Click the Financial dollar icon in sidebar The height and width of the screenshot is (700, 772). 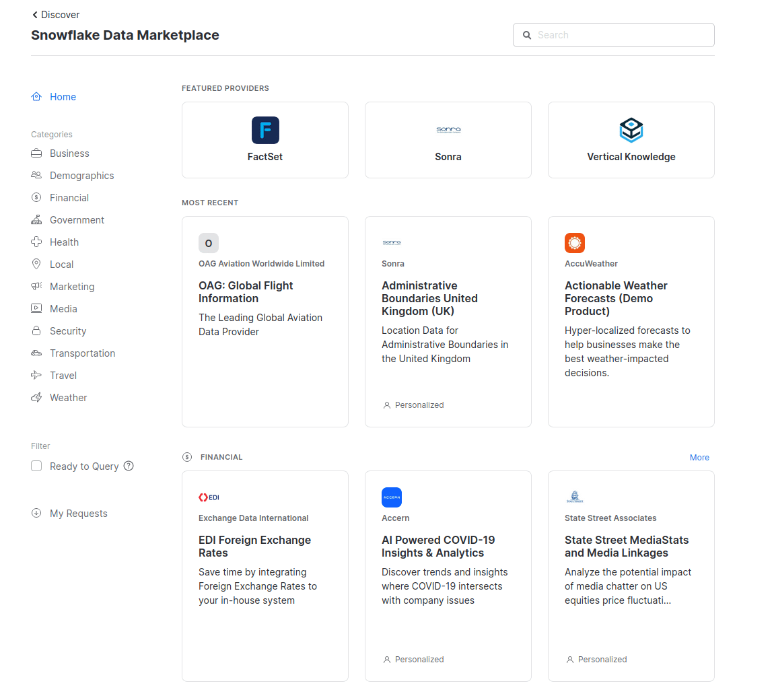pyautogui.click(x=36, y=197)
